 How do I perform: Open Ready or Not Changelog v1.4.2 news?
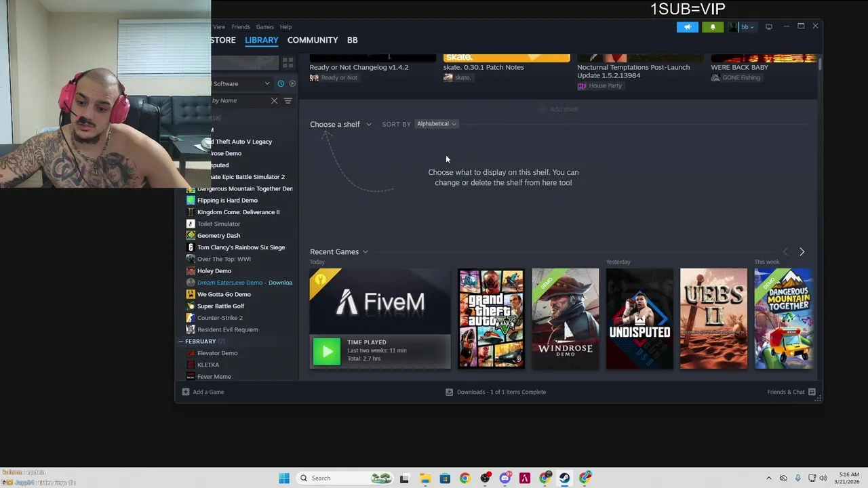point(359,67)
